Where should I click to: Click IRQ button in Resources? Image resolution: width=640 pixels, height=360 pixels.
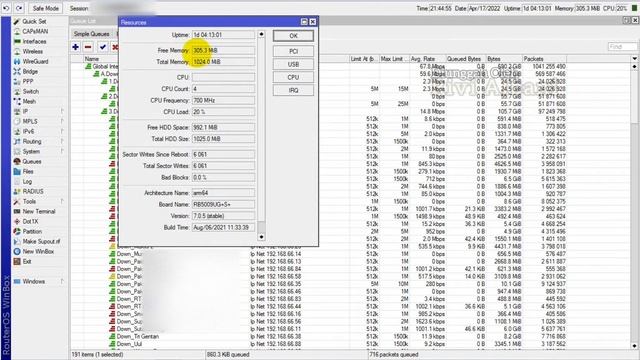(293, 90)
